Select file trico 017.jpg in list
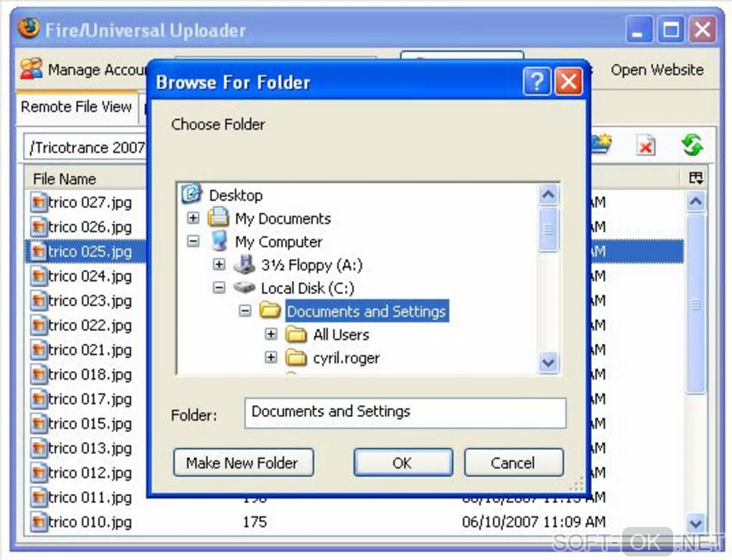This screenshot has height=560, width=732. pos(90,399)
